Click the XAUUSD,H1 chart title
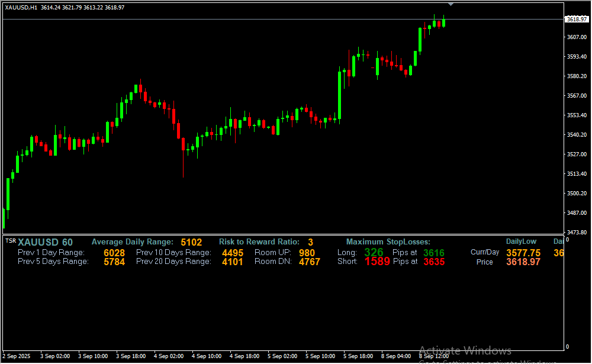The width and height of the screenshot is (592, 364). click(x=21, y=7)
